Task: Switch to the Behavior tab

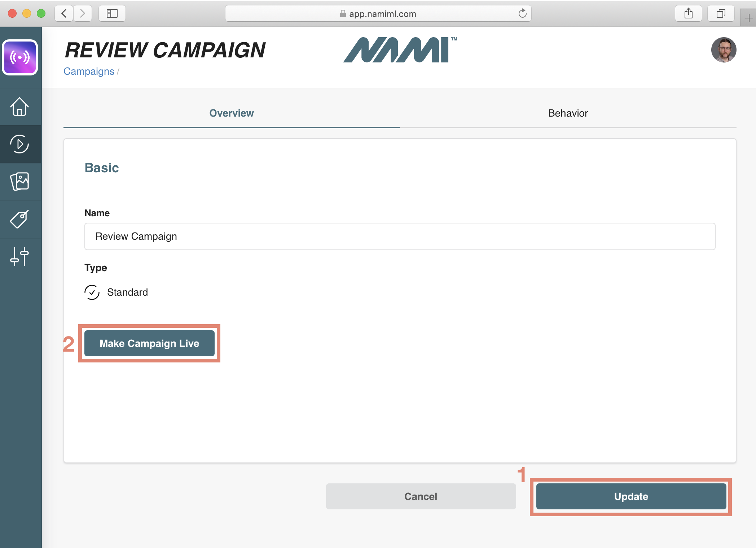Action: pyautogui.click(x=568, y=113)
